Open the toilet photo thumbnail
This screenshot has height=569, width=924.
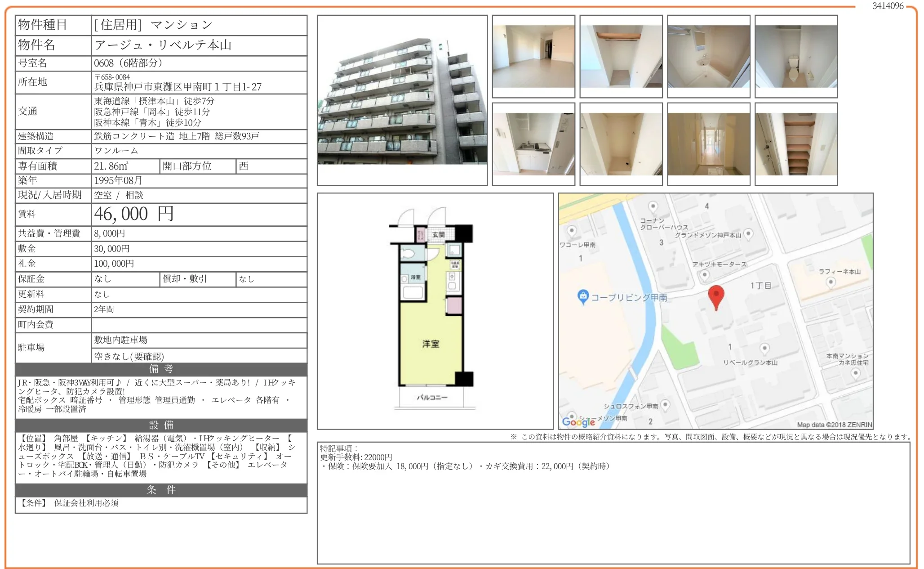(x=796, y=56)
